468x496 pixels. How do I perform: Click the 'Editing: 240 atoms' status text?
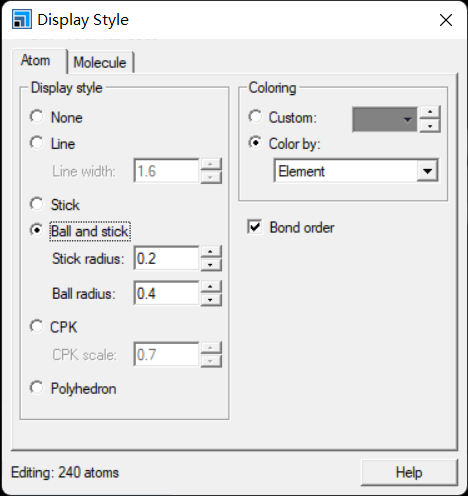click(x=65, y=472)
